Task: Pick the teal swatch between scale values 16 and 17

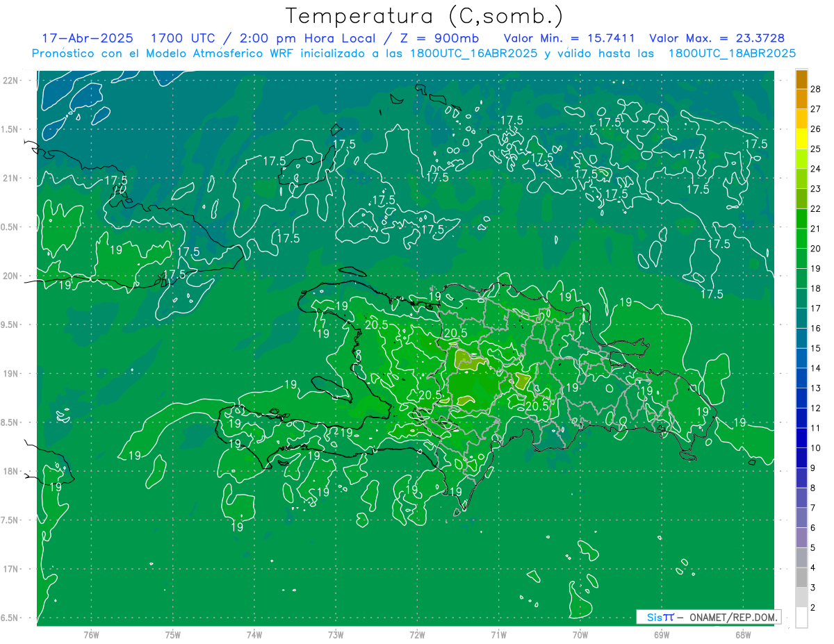Action: point(801,318)
